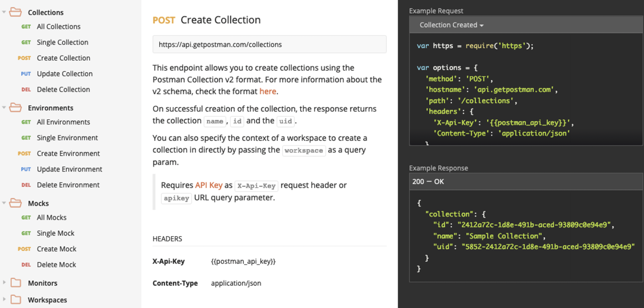The image size is (644, 308).
Task: Click the Workspaces folder icon
Action: 16,299
